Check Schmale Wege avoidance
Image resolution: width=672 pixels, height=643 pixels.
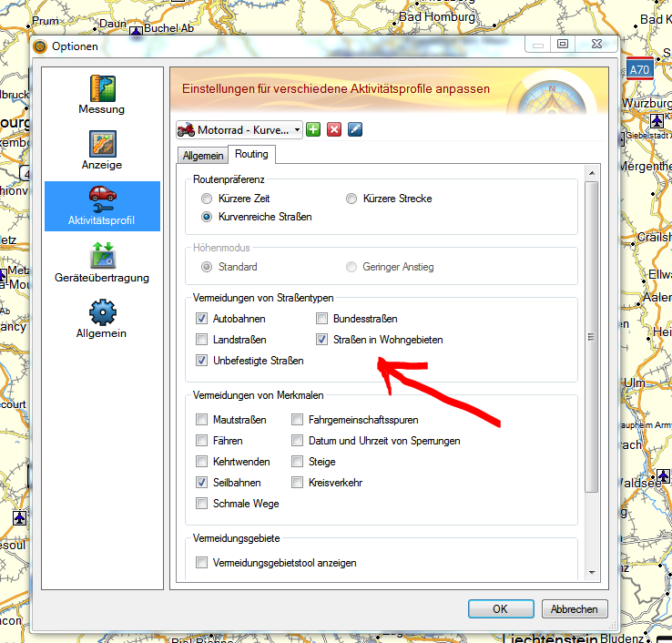tap(201, 504)
